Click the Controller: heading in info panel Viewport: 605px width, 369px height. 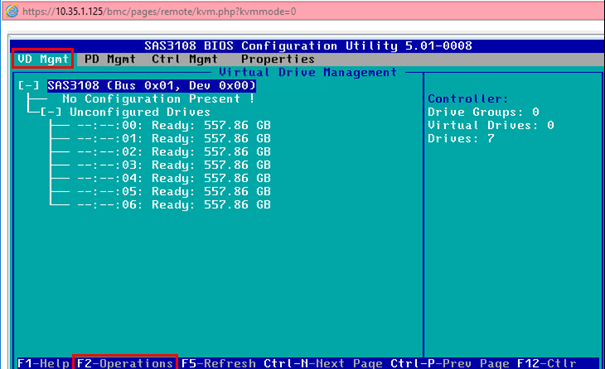click(468, 99)
